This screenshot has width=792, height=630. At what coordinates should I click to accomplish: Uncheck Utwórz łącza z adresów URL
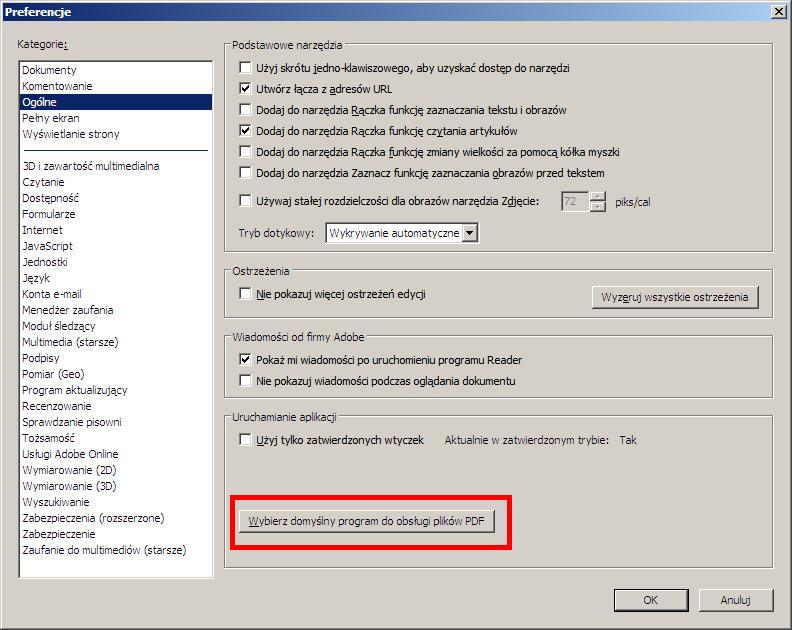pyautogui.click(x=246, y=89)
